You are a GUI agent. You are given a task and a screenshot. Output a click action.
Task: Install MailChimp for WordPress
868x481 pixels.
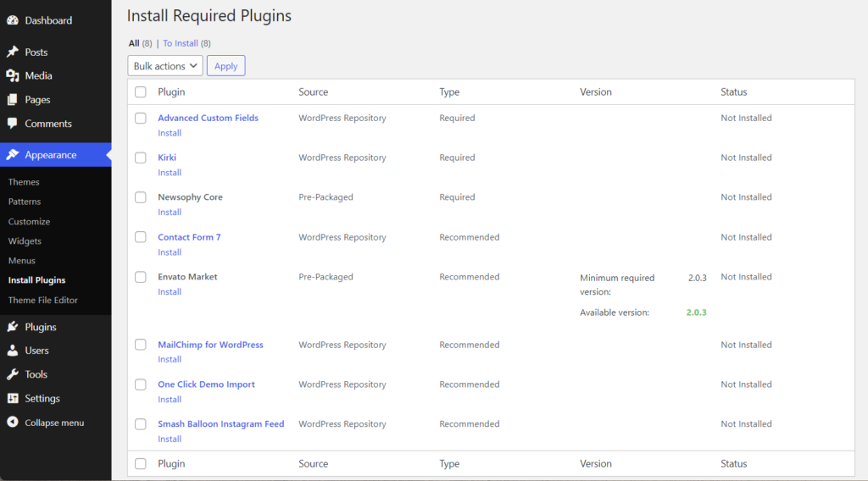click(170, 359)
